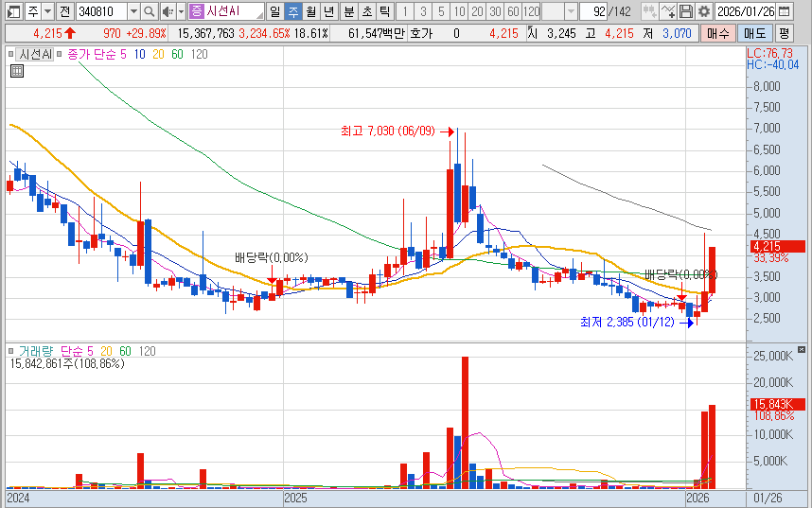
Task: Switch to the tick 틱 chart
Action: 384,10
